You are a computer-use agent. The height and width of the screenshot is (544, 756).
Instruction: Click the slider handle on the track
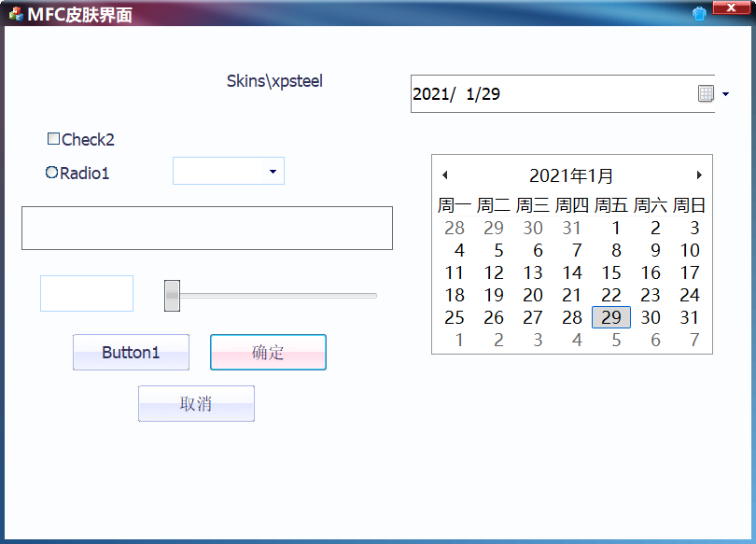pyautogui.click(x=173, y=294)
